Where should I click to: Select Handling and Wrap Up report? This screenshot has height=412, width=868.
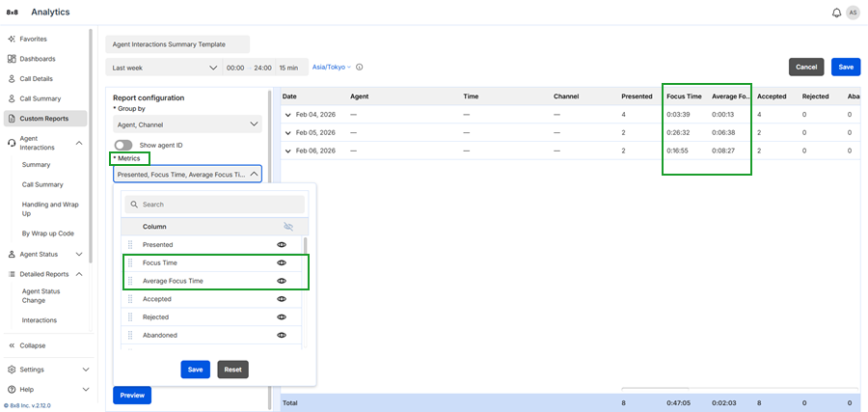coord(48,209)
